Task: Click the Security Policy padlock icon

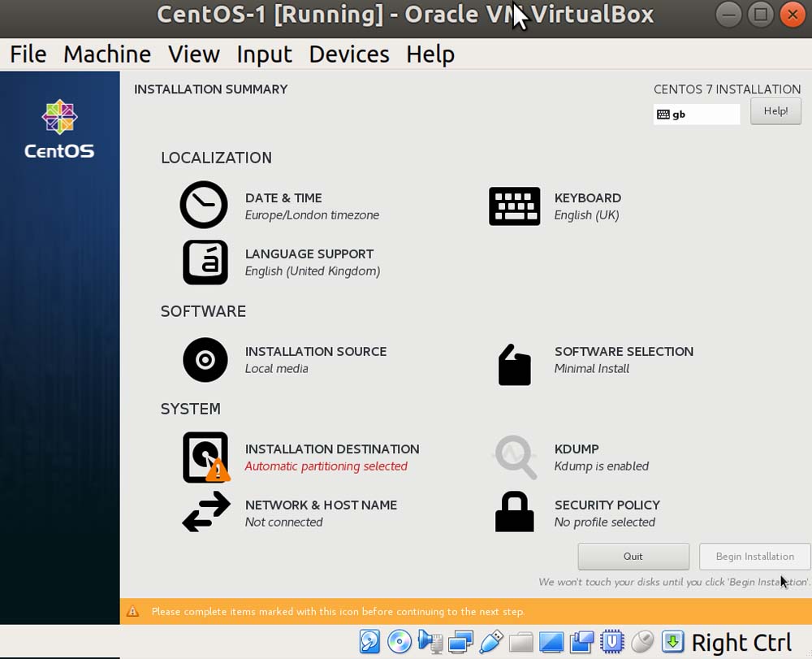Action: click(514, 512)
